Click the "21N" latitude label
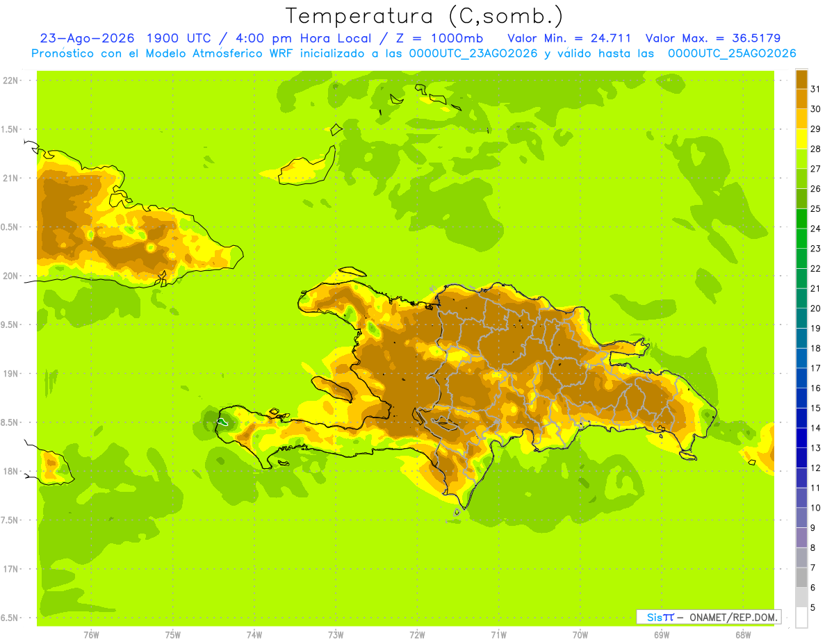 tap(10, 178)
